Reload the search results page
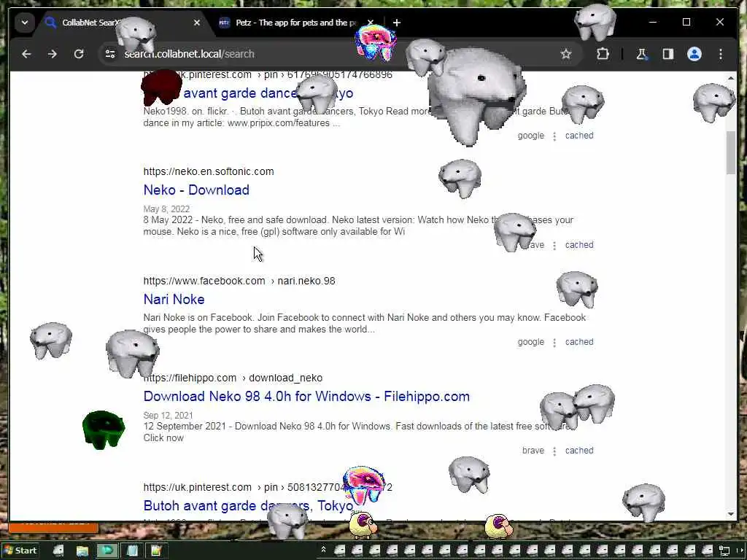The height and width of the screenshot is (560, 747). (79, 54)
